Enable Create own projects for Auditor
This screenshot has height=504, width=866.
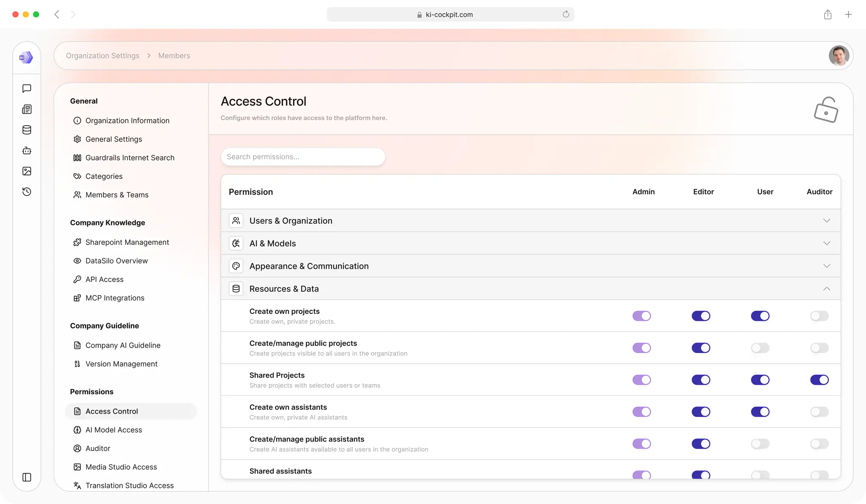coord(819,316)
